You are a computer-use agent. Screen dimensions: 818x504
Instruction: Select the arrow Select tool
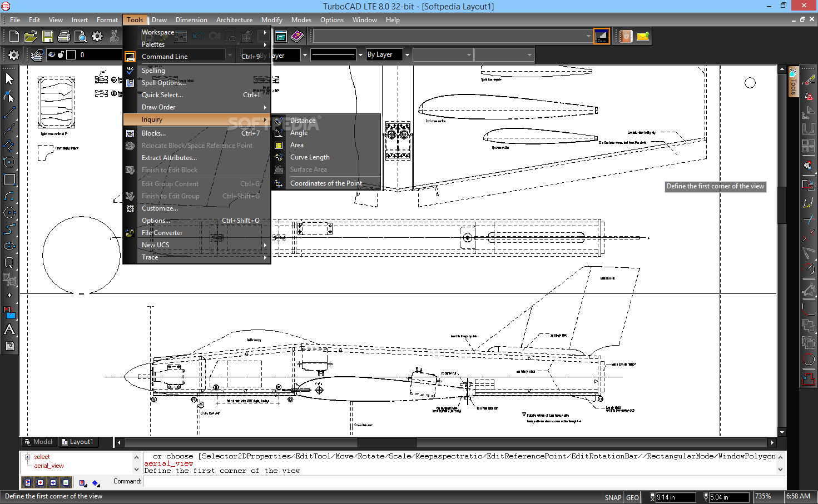coord(9,79)
